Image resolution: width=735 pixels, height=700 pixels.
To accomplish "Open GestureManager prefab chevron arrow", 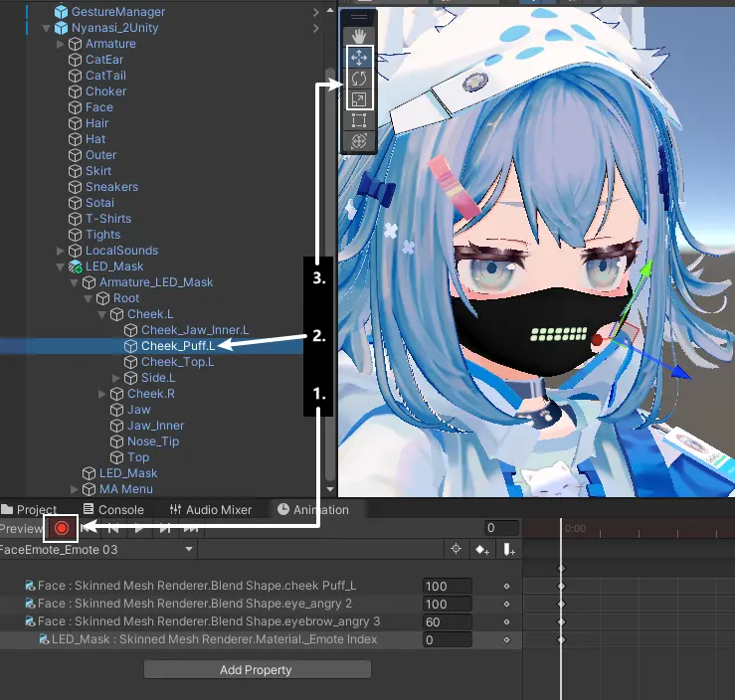I will pyautogui.click(x=316, y=12).
